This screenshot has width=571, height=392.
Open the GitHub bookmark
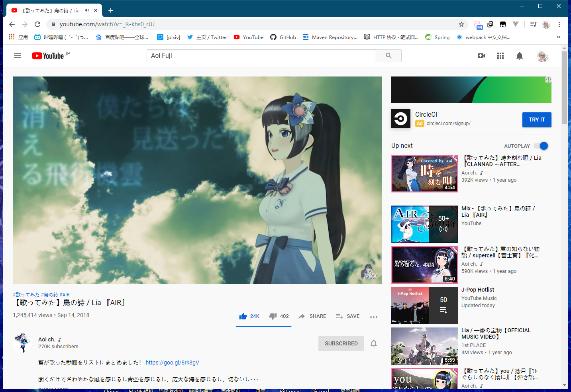[x=283, y=37]
